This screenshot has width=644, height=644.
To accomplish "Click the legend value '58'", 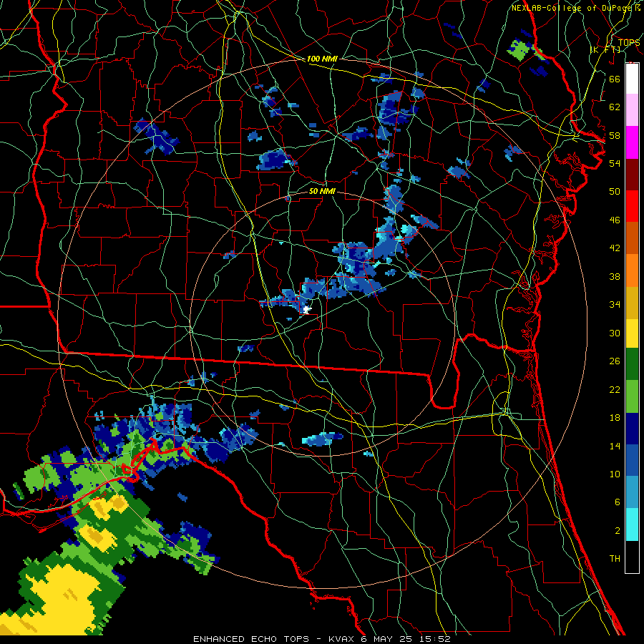I will click(615, 135).
